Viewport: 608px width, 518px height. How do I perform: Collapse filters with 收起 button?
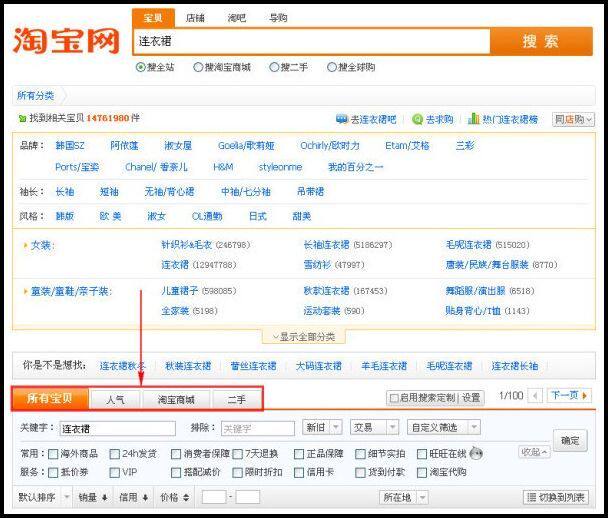click(x=534, y=452)
